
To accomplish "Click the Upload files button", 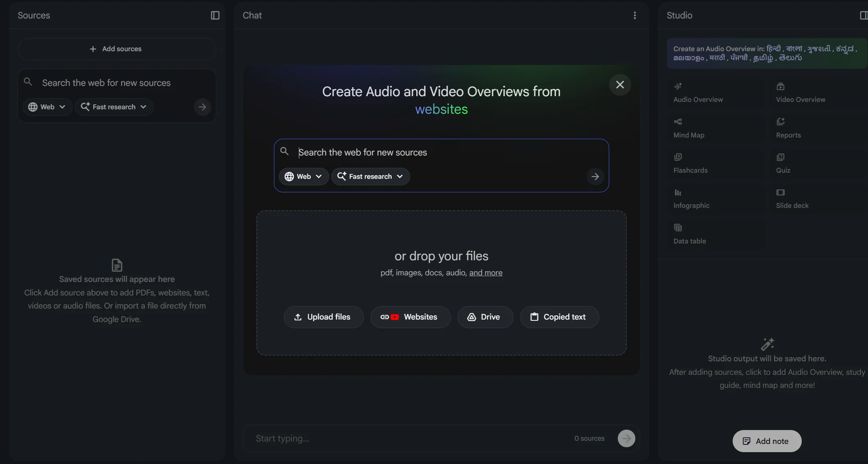I will click(323, 317).
